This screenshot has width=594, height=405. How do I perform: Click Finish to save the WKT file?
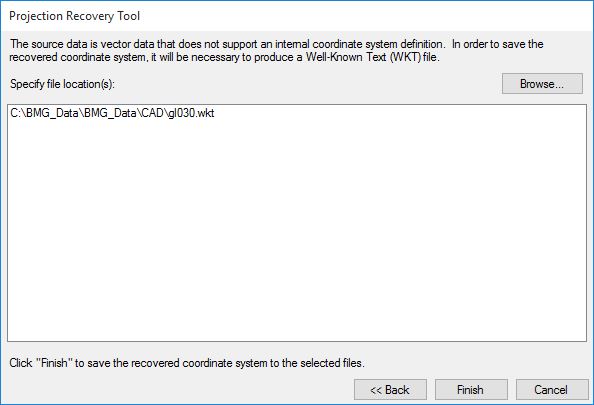click(x=471, y=389)
